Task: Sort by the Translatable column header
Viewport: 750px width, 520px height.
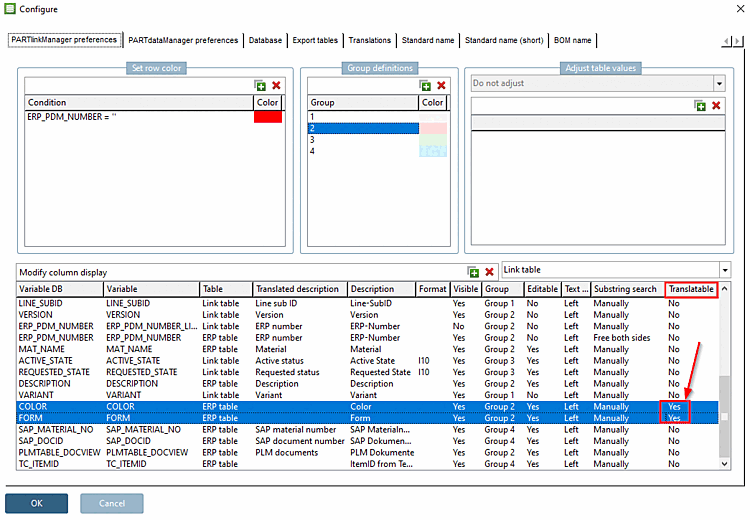Action: 691,289
